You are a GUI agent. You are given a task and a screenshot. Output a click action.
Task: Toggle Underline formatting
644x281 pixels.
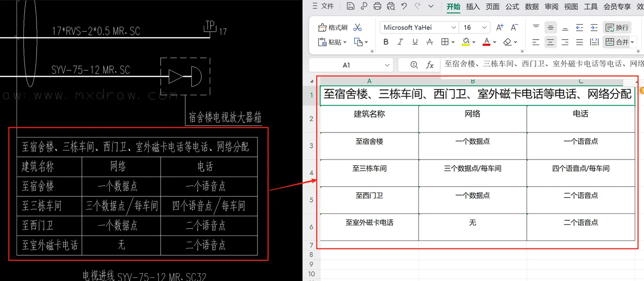coord(414,42)
